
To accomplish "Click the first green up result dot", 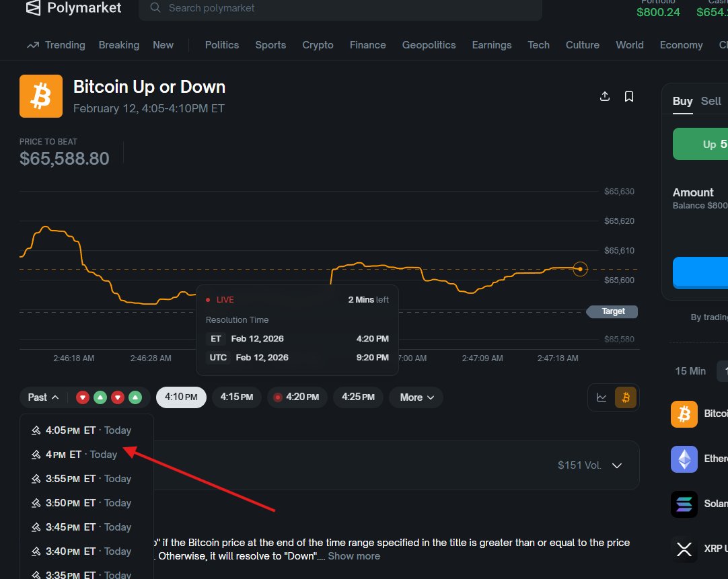I will pyautogui.click(x=100, y=397).
